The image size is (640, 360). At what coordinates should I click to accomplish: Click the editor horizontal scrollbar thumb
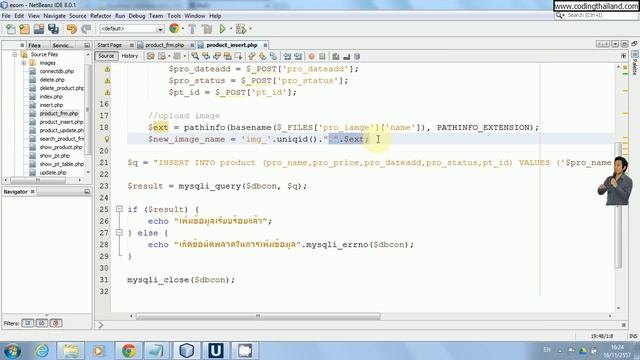[x=258, y=316]
